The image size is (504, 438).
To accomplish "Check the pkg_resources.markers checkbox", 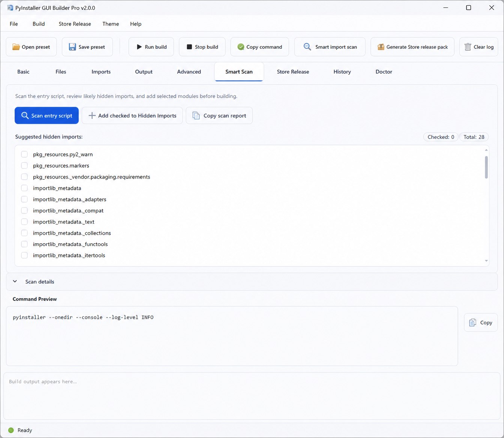I will click(x=24, y=165).
